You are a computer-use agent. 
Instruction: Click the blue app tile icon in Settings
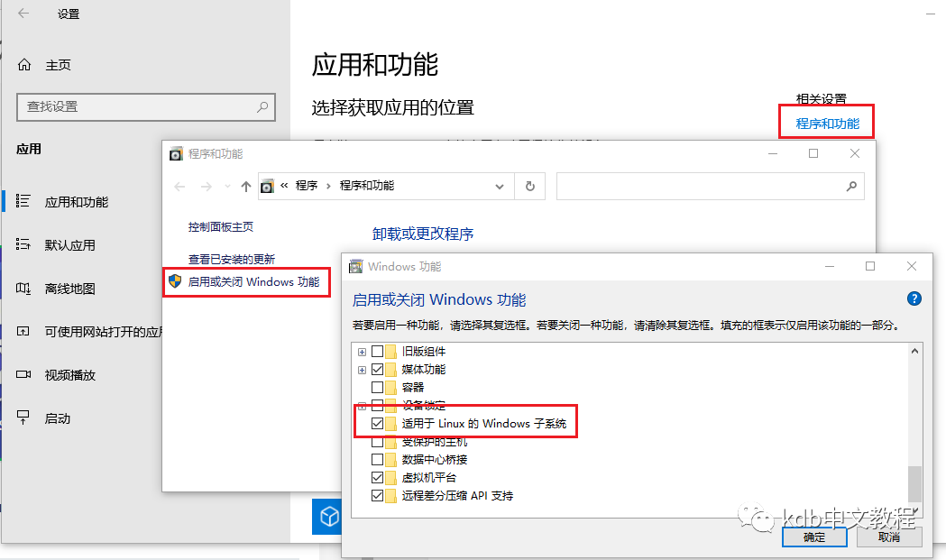click(326, 517)
